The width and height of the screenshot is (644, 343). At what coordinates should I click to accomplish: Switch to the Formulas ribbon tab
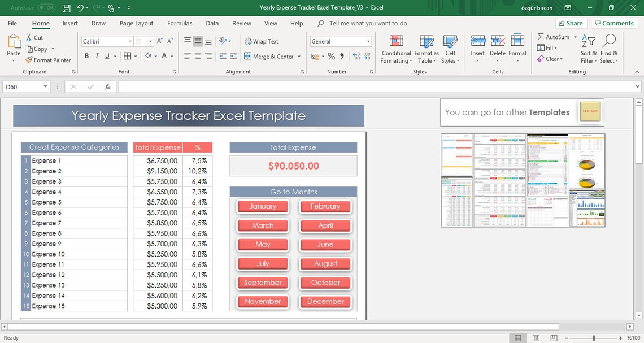(179, 23)
